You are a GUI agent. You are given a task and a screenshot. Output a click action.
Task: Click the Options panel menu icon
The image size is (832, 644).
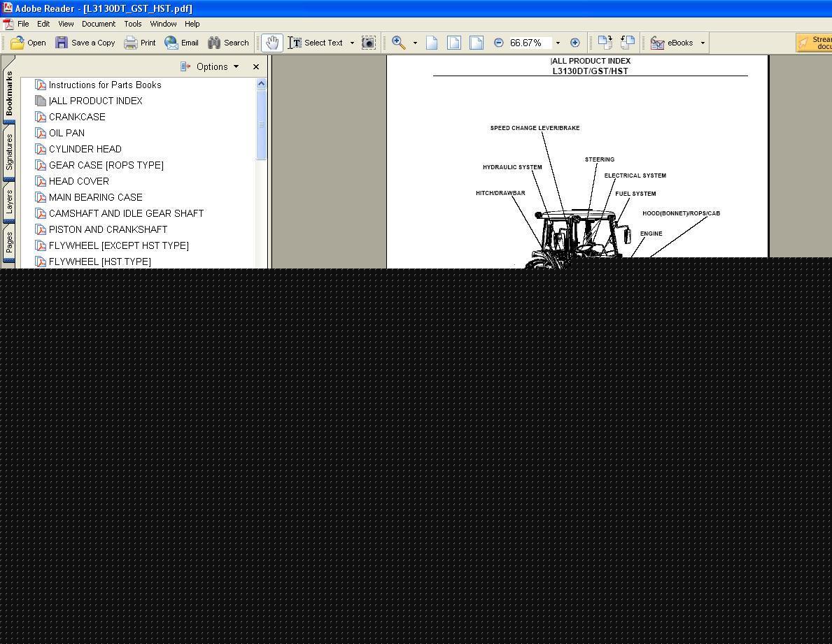tap(185, 67)
